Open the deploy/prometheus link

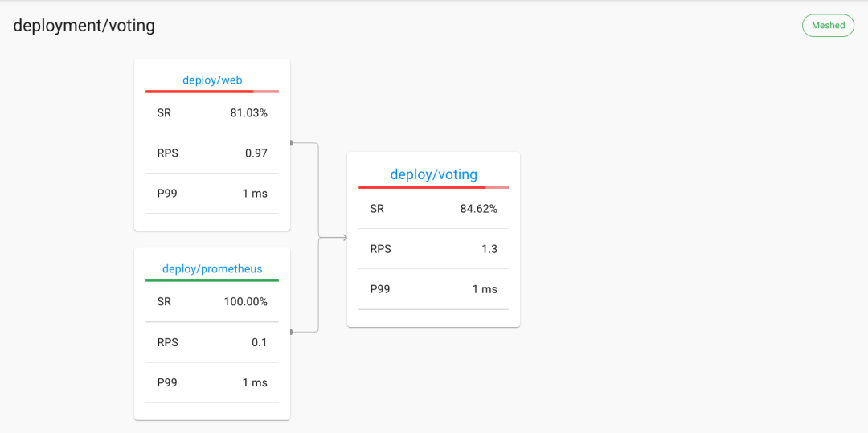[x=212, y=269]
